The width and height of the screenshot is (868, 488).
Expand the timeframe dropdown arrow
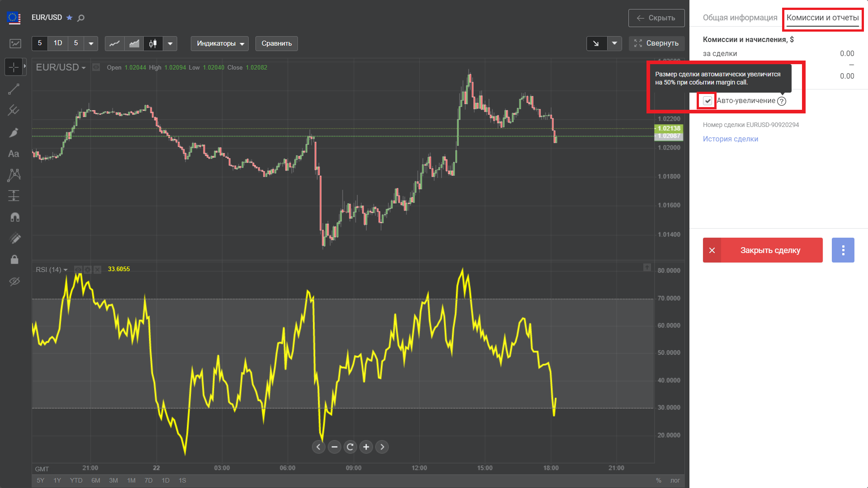coord(91,43)
